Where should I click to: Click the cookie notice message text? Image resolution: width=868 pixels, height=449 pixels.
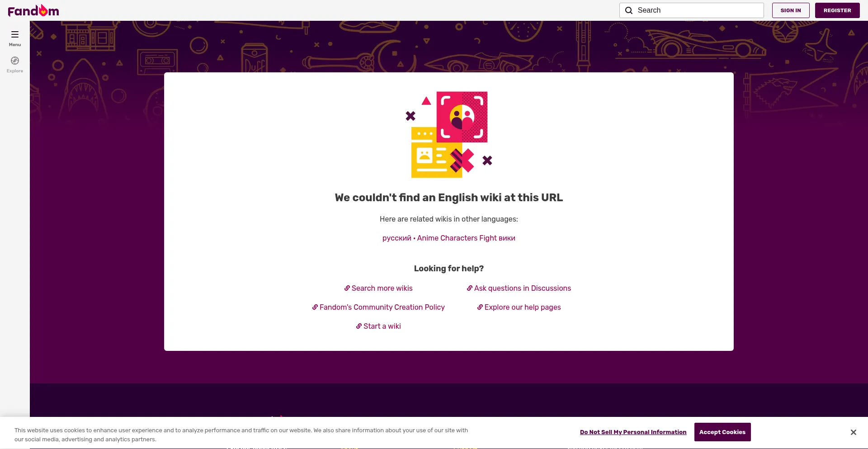pyautogui.click(x=241, y=435)
